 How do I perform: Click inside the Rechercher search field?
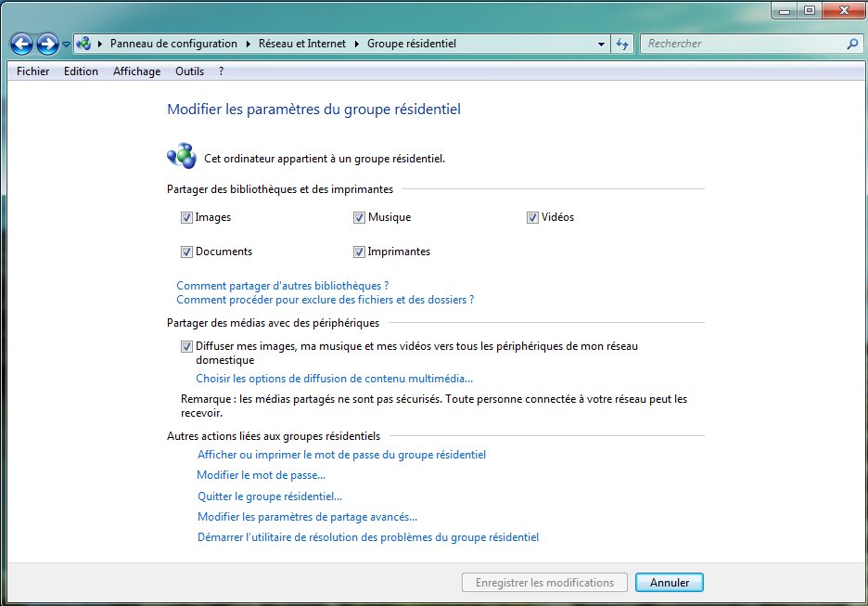coord(745,44)
